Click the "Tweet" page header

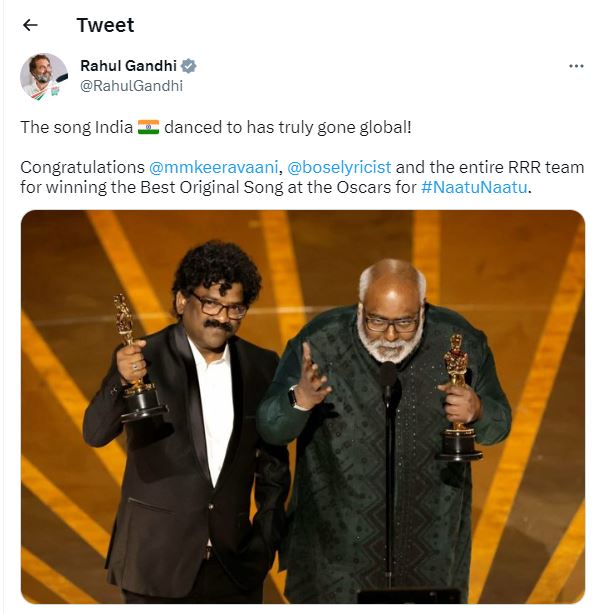(105, 25)
